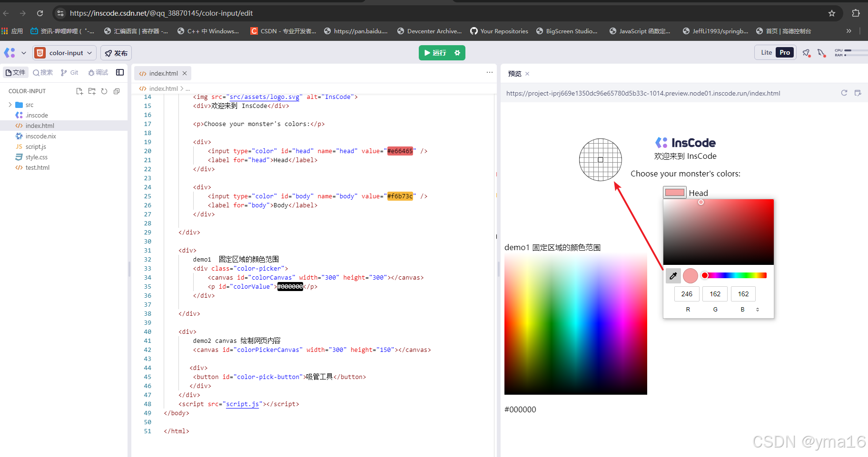The image size is (868, 457).
Task: Click the saturation gradient area of color picker
Action: (x=718, y=232)
